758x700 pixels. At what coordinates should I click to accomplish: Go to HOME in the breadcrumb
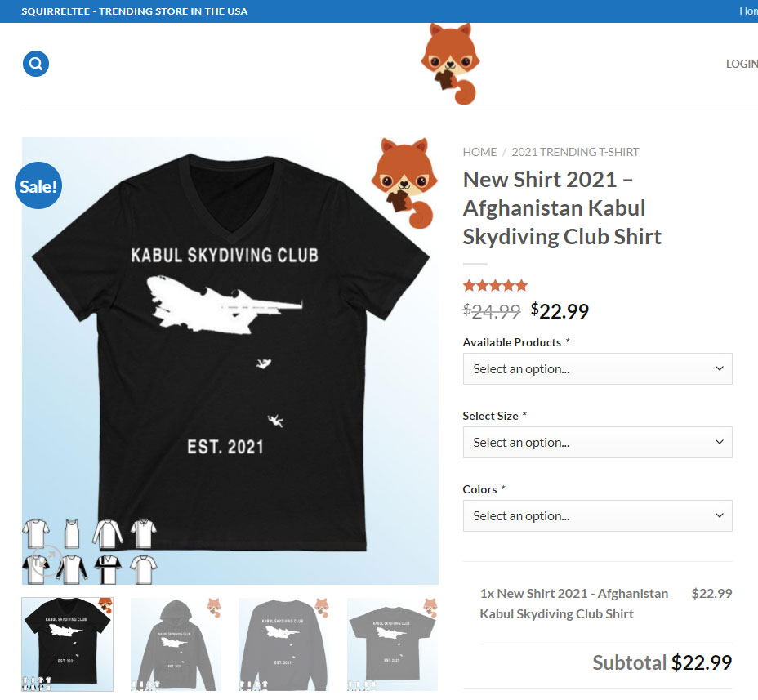coord(479,152)
